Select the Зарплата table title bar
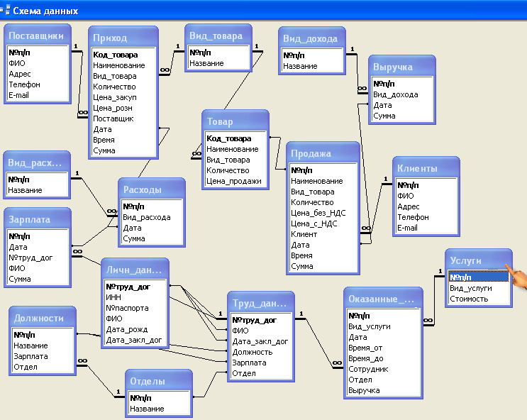 pyautogui.click(x=38, y=219)
